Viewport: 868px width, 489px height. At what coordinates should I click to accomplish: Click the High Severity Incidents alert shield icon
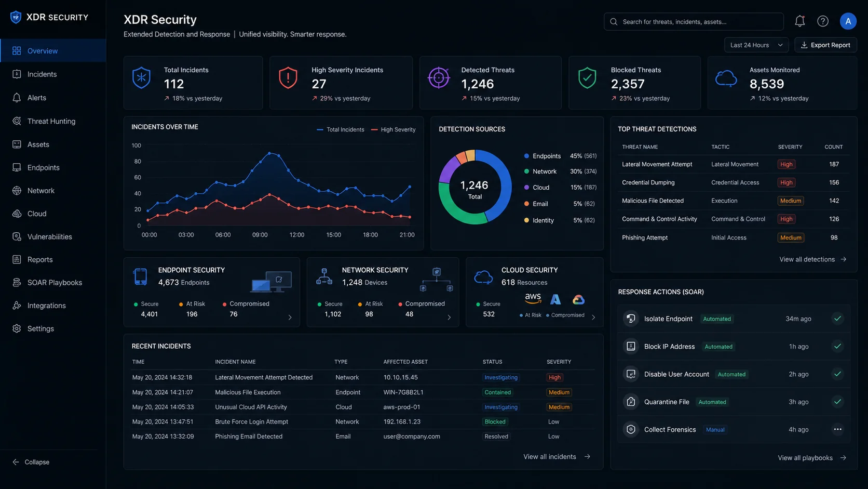click(288, 78)
